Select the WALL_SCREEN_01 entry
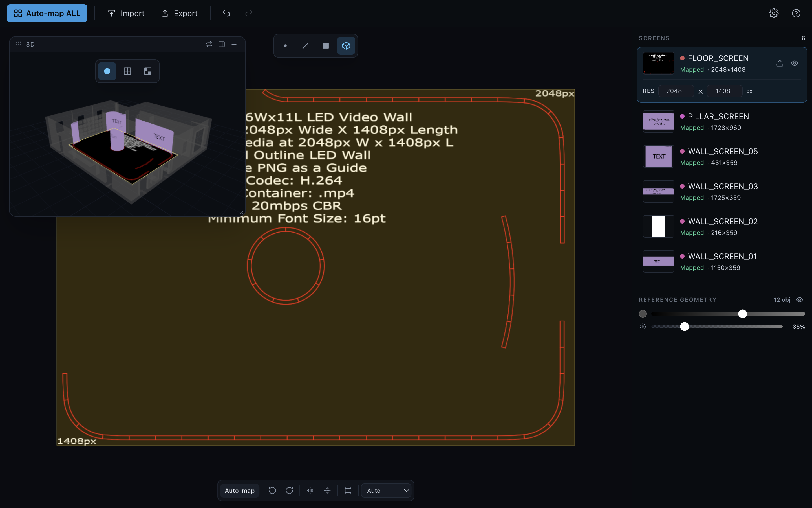 (x=721, y=261)
